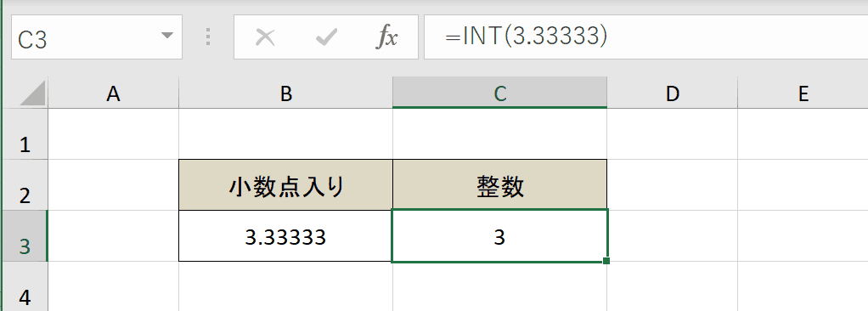
Task: Click the Cancel (X) formula button
Action: coord(265,37)
